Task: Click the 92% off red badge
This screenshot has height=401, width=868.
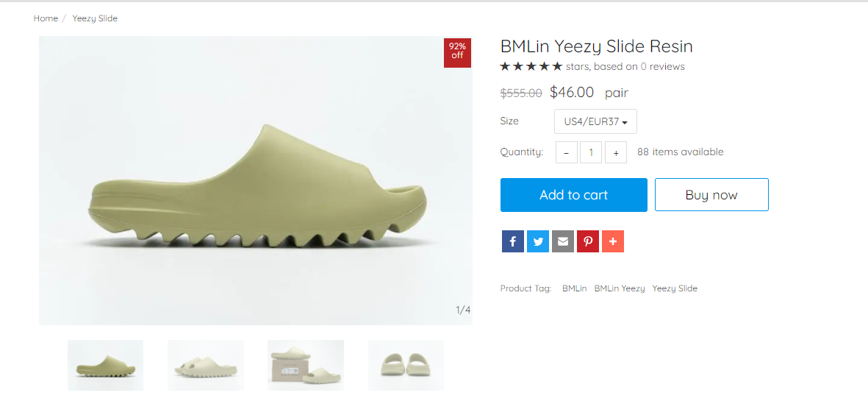Action: [x=457, y=53]
